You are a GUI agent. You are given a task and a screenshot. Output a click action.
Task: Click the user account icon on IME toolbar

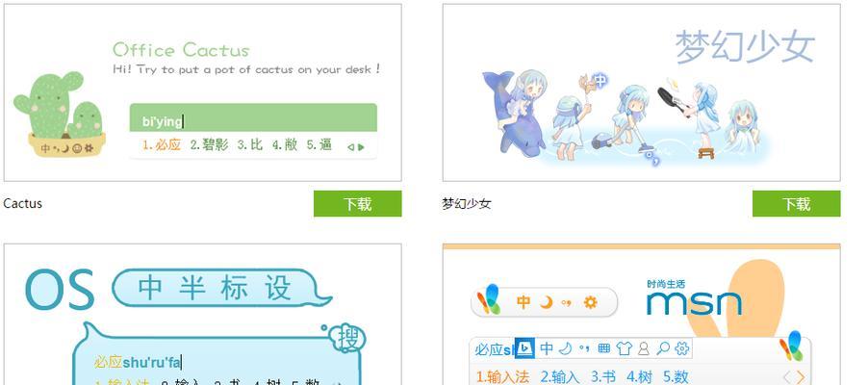643,348
